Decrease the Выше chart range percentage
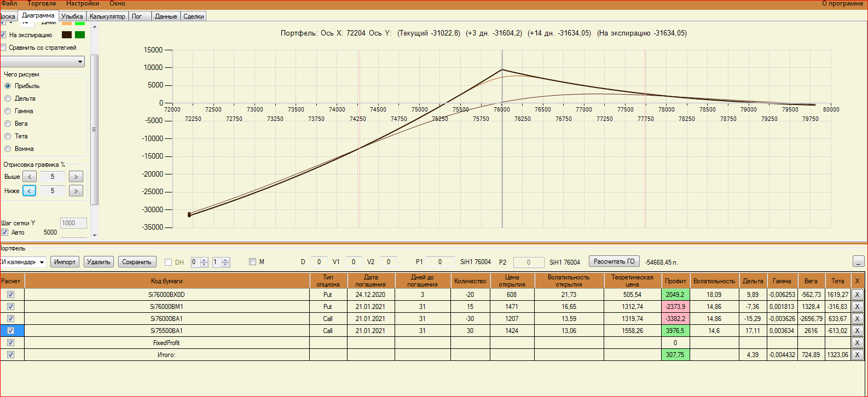This screenshot has height=397, width=868. [30, 177]
